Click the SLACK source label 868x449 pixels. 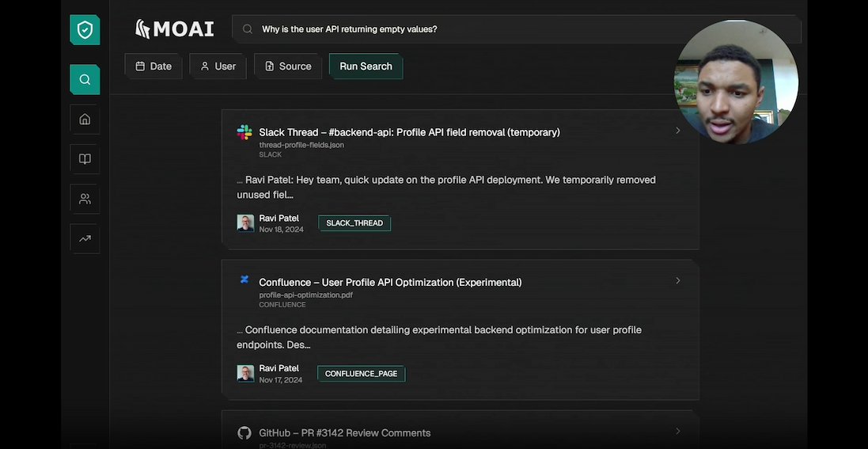point(270,154)
